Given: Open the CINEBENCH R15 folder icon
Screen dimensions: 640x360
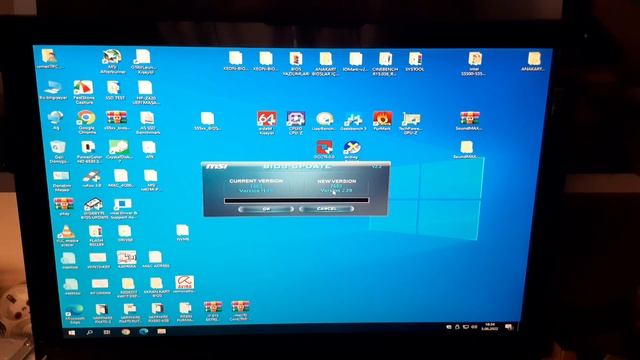Looking at the screenshot, I should (385, 64).
